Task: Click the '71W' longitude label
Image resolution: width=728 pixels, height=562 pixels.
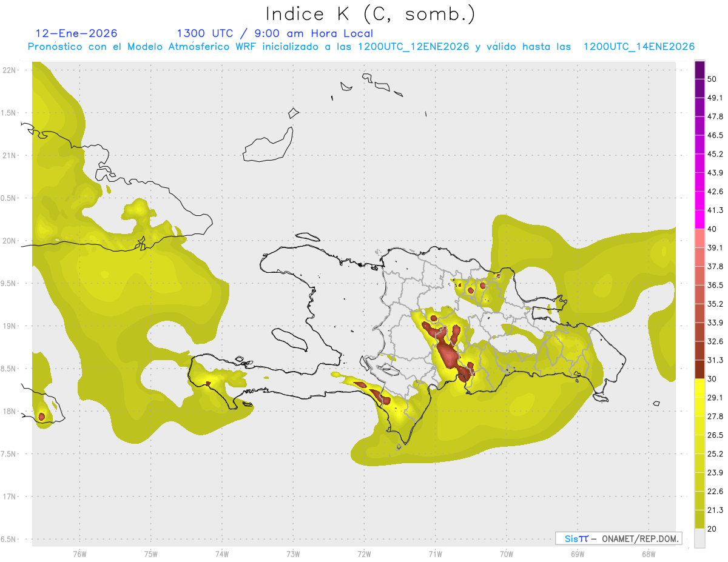Action: pos(435,554)
